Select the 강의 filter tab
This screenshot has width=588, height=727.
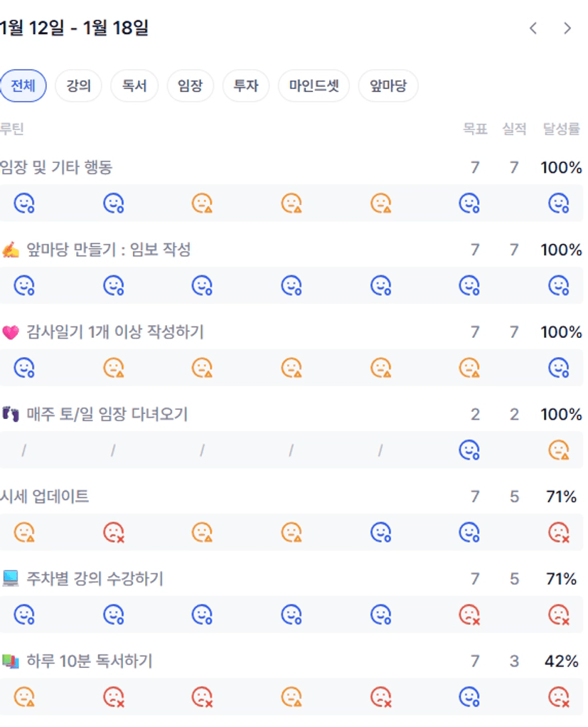coord(78,86)
